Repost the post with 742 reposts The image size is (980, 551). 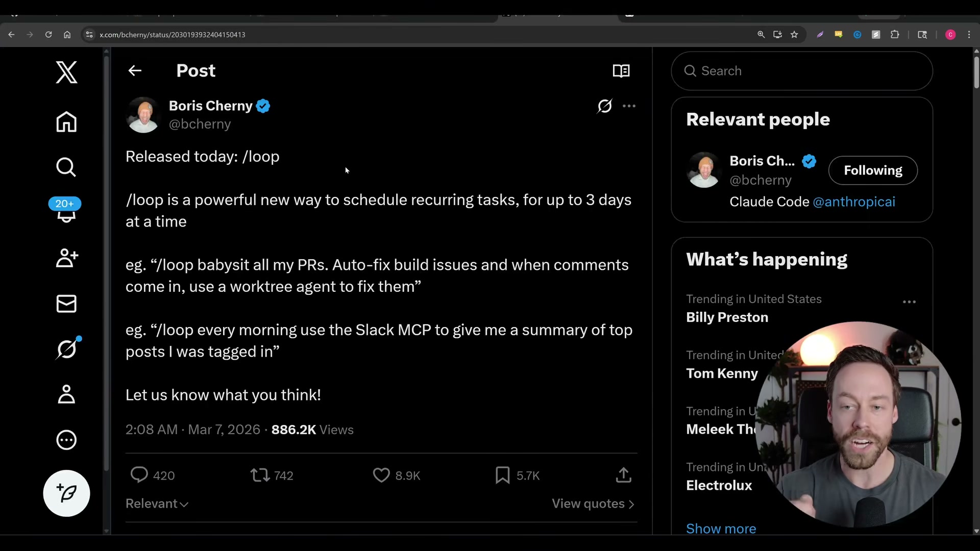272,475
